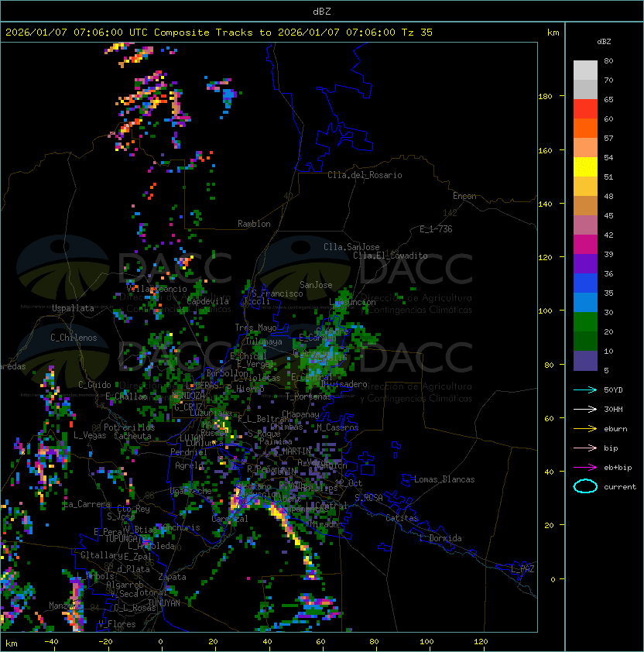Select the orange eburn arrow icon
The image size is (644, 652).
click(585, 428)
